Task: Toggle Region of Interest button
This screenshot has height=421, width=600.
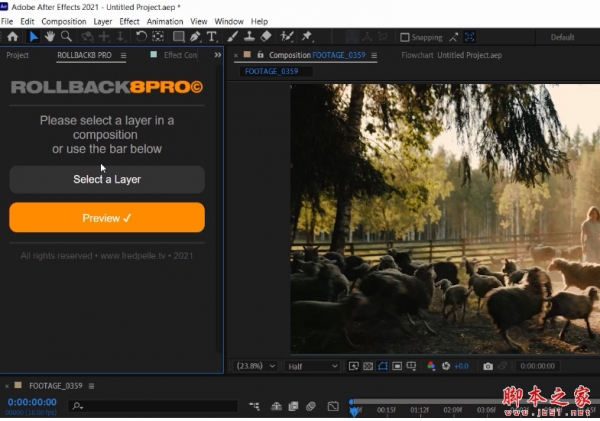Action: [x=397, y=366]
